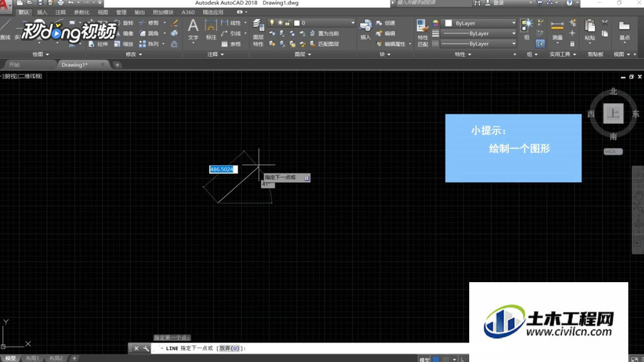This screenshot has height=362, width=644.
Task: Open the ByLayer lineweight dropdown
Action: pos(479,34)
